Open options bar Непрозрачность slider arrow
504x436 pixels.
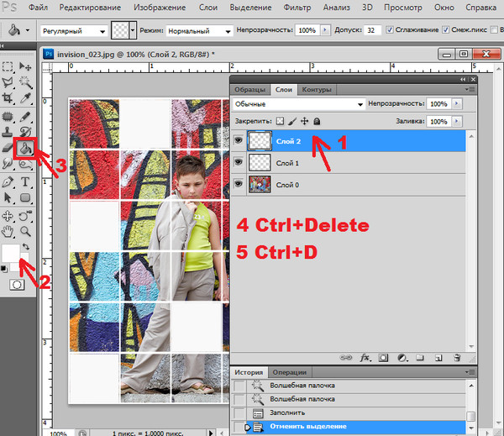pyautogui.click(x=325, y=30)
